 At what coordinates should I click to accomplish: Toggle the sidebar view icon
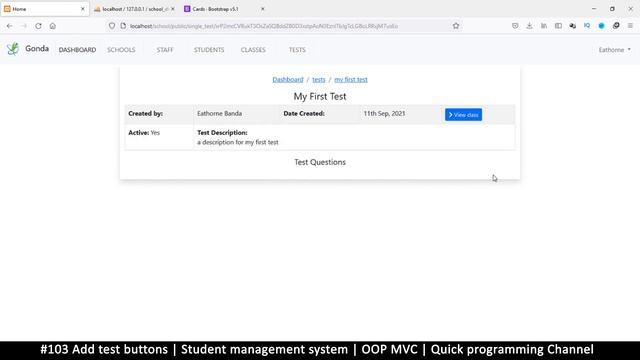pyautogui.click(x=558, y=26)
